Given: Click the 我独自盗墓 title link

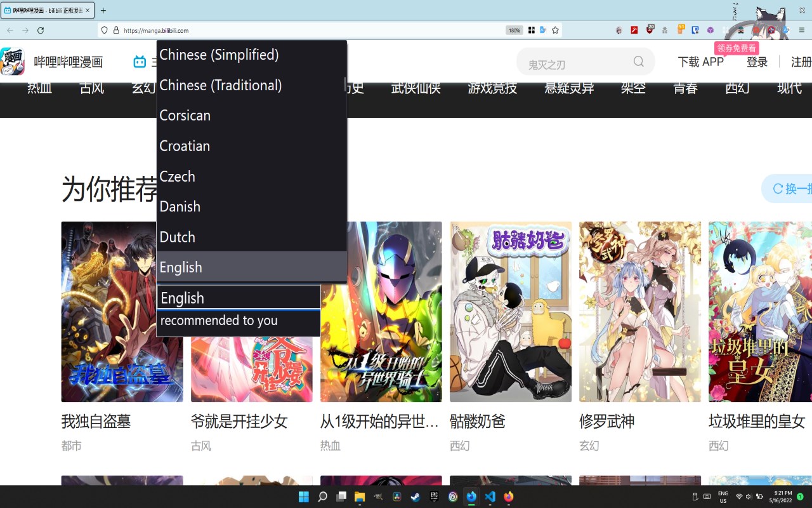Looking at the screenshot, I should click(x=96, y=421).
